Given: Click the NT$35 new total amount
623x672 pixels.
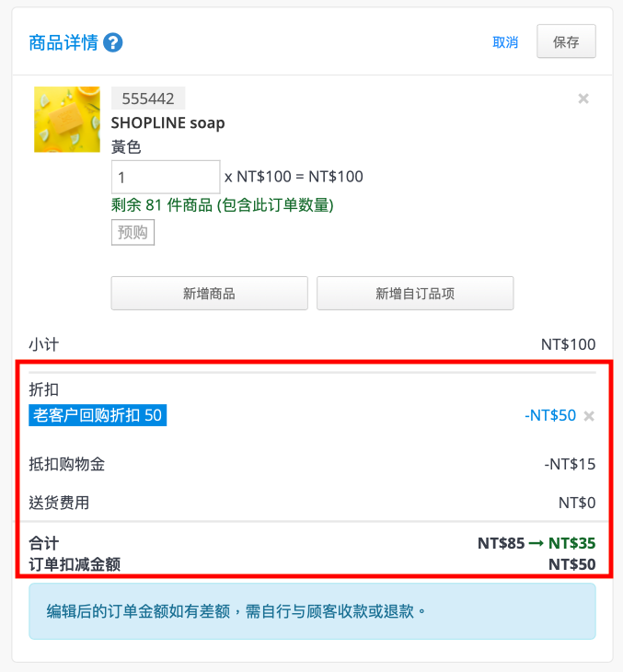Looking at the screenshot, I should click(x=571, y=543).
